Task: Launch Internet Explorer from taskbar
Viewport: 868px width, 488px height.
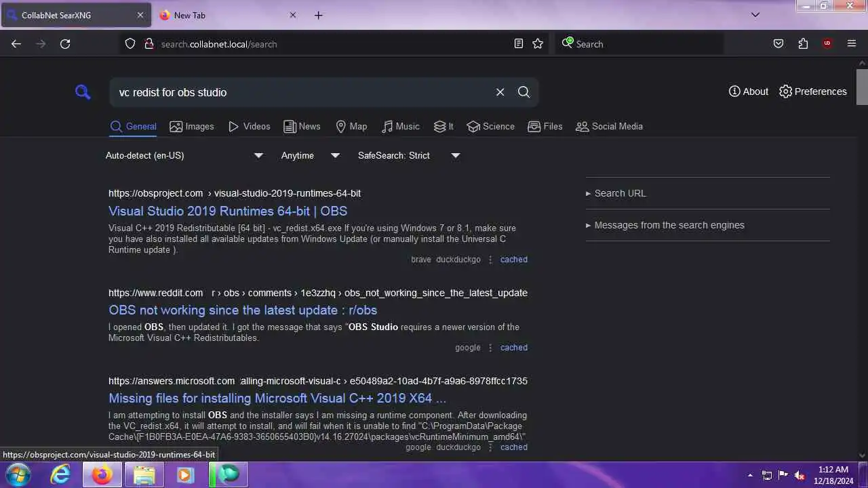Action: click(x=60, y=475)
